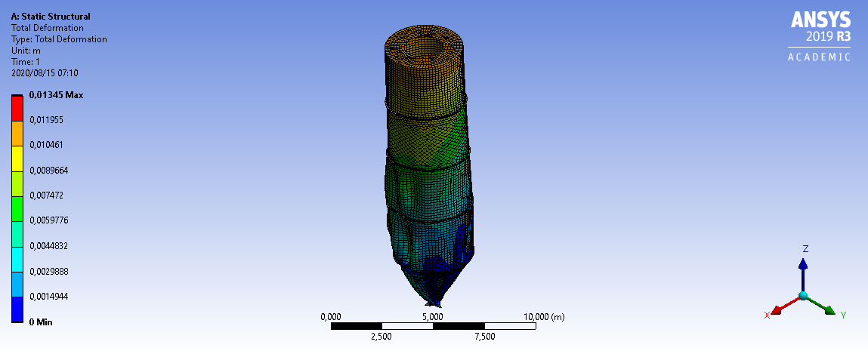Select the orange band in the legend
Image resolution: width=868 pixels, height=354 pixels.
[17, 133]
